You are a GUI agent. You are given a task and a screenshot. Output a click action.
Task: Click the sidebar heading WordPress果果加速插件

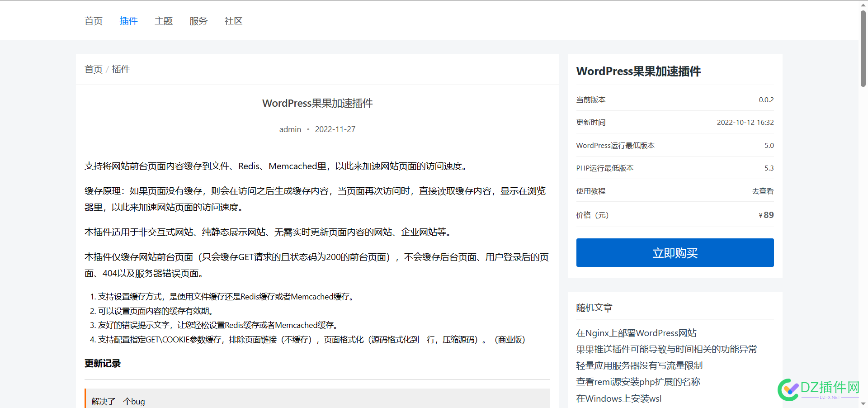point(638,71)
